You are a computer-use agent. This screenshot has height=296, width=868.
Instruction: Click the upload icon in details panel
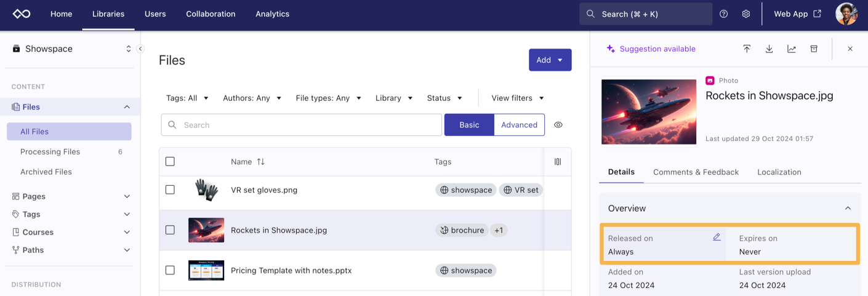tap(747, 49)
